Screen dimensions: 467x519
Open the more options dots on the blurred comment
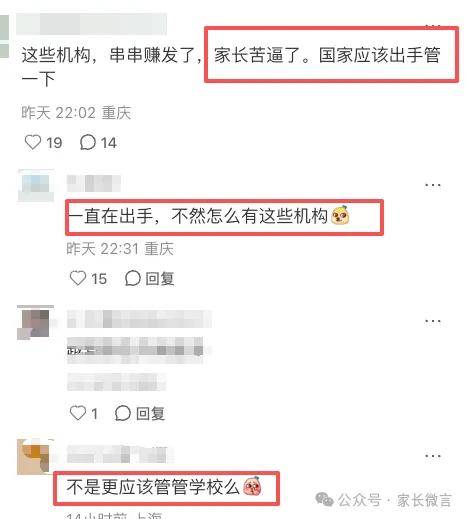click(x=433, y=321)
